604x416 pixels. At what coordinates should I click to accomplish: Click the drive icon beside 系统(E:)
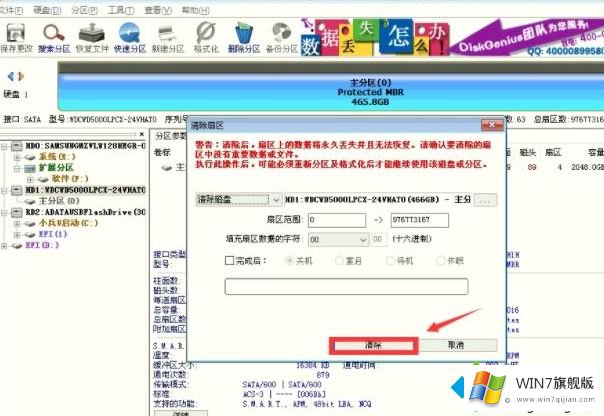coord(30,157)
